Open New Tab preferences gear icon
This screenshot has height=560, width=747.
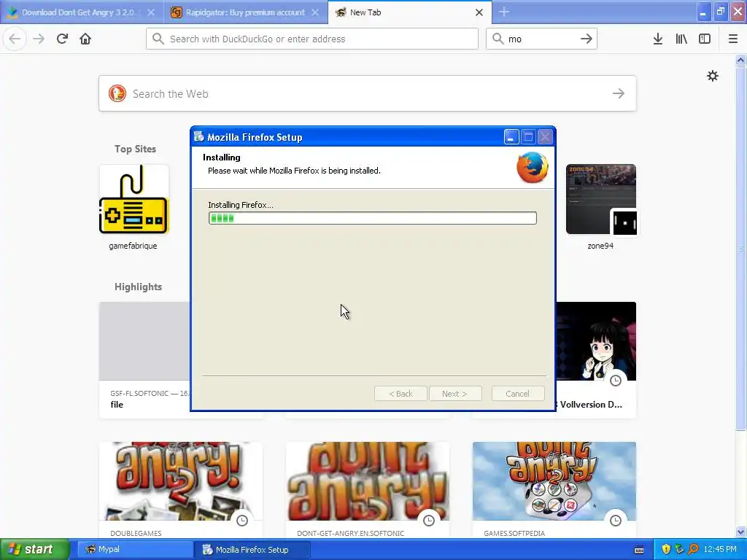712,76
